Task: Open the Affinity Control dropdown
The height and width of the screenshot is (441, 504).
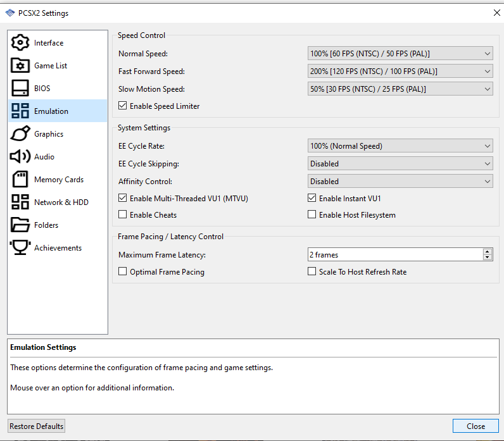Action: (x=400, y=181)
